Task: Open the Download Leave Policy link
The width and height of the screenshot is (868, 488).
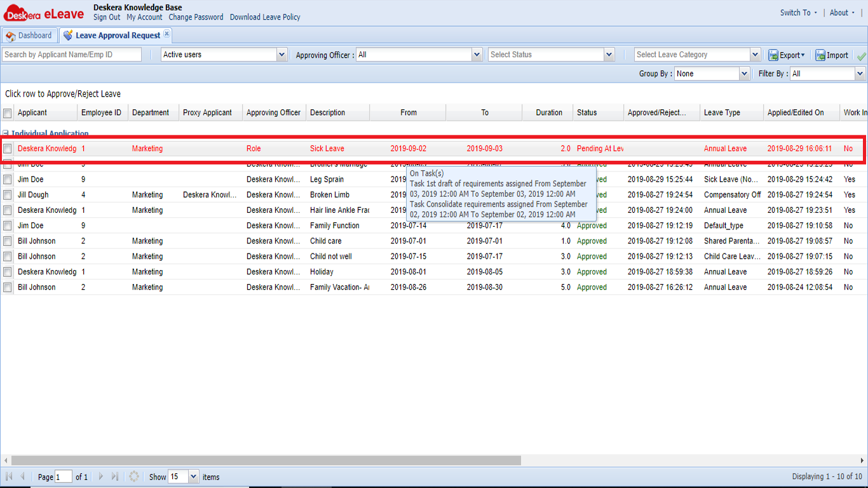Action: (x=265, y=17)
